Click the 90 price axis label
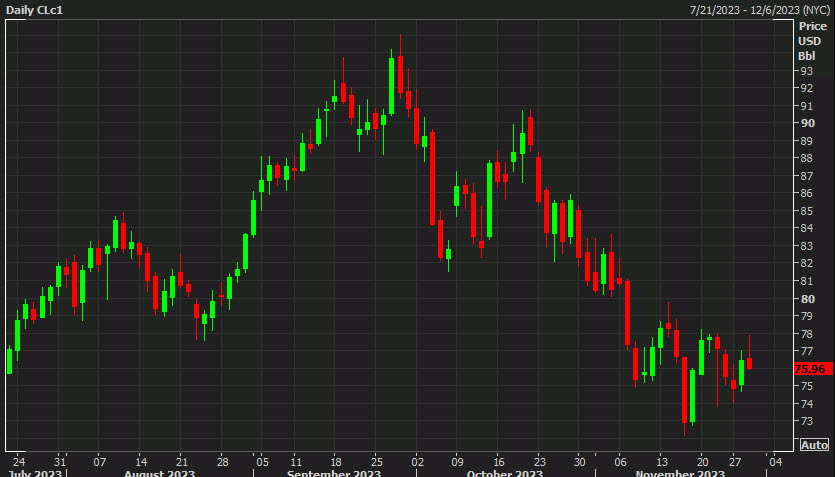Image resolution: width=835 pixels, height=477 pixels. coord(806,123)
